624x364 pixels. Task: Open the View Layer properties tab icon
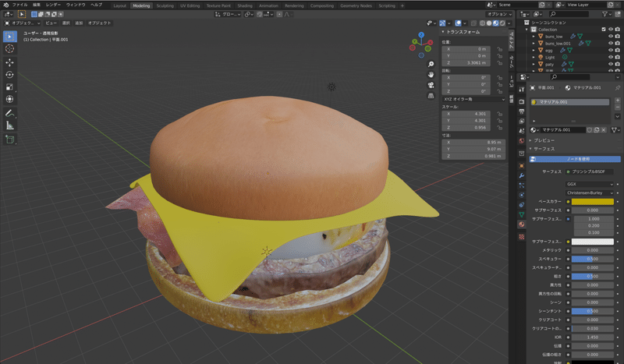[521, 122]
